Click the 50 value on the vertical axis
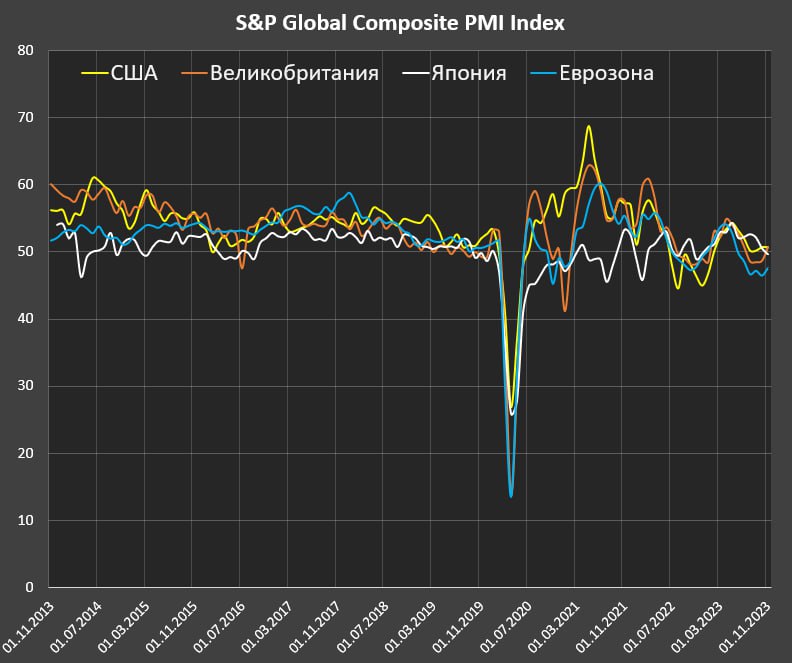 (x=27, y=252)
